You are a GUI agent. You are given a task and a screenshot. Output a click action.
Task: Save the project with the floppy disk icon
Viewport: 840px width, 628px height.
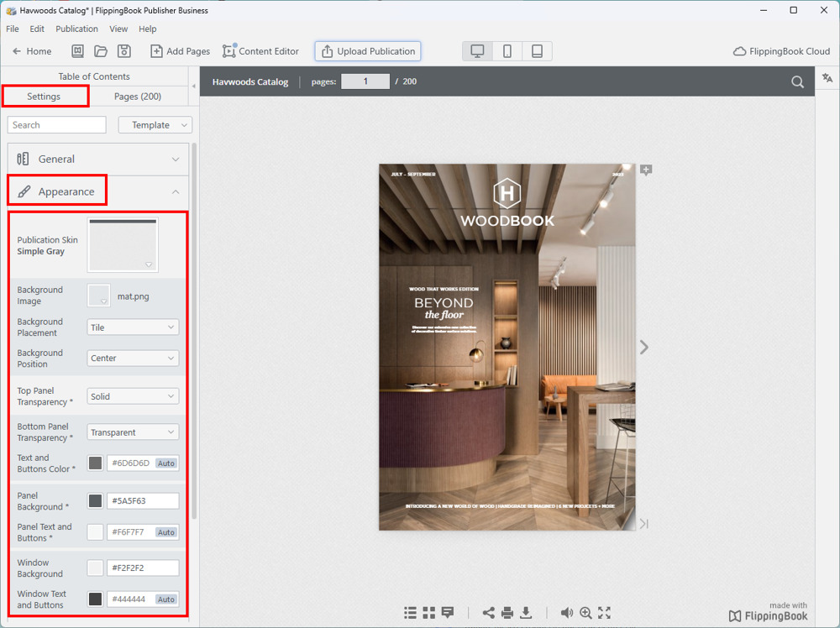(123, 51)
